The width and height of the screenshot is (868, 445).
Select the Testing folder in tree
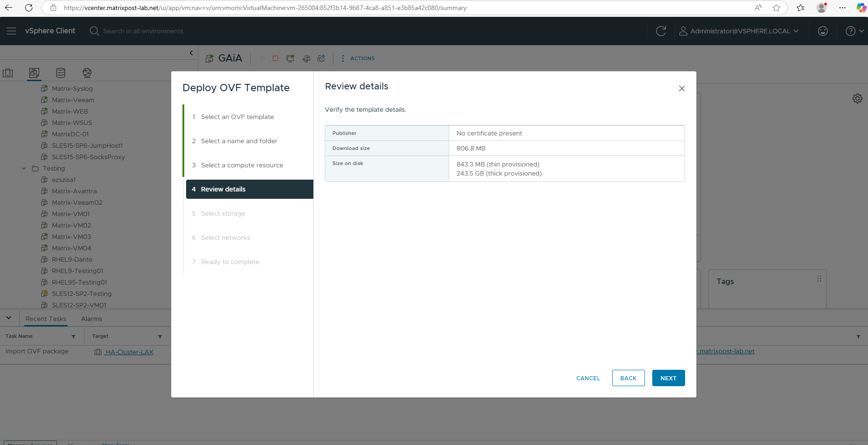coord(54,168)
